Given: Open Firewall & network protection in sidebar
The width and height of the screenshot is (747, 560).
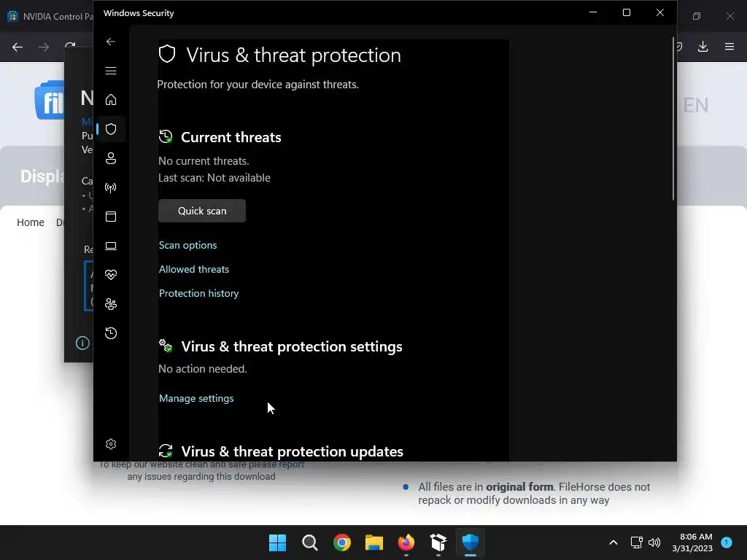Looking at the screenshot, I should [111, 187].
